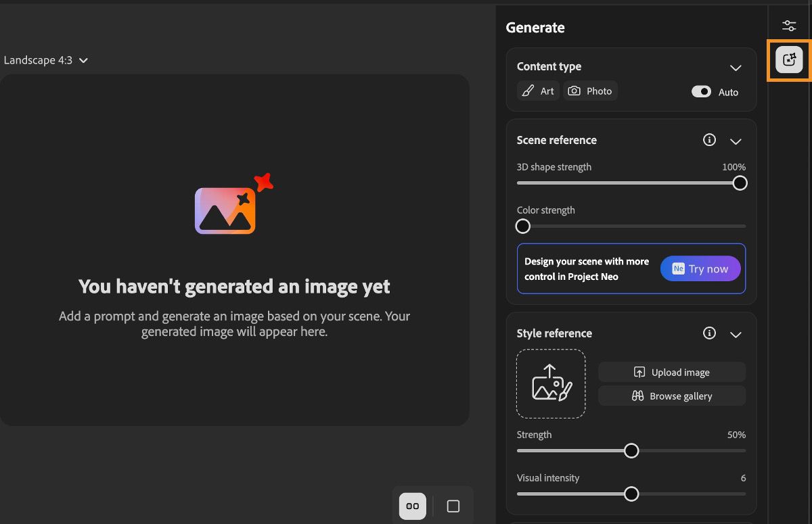
Task: Switch to the side-by-side view icon
Action: tap(413, 506)
